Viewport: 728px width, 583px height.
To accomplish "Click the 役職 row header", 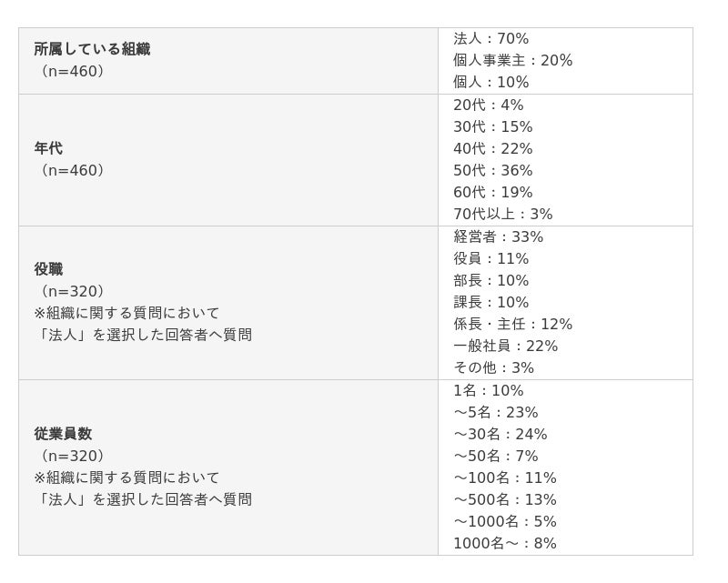I will (x=48, y=269).
